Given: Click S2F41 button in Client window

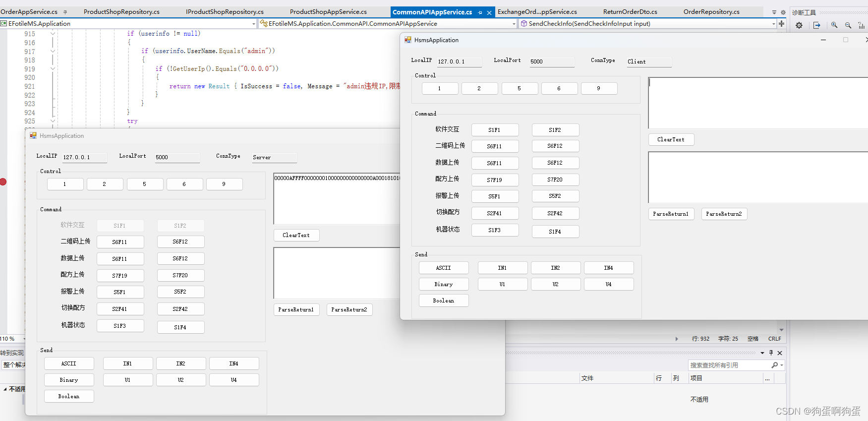Looking at the screenshot, I should [495, 213].
